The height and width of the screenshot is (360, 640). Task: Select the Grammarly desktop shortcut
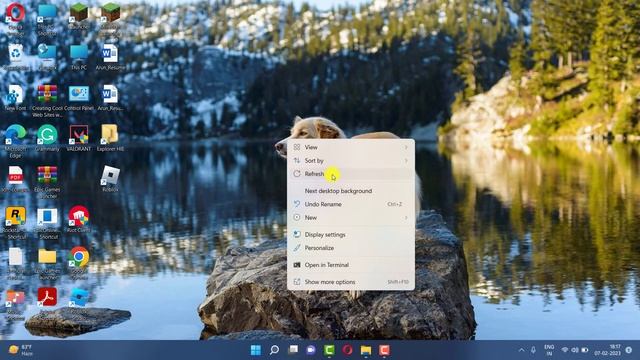coord(47,138)
